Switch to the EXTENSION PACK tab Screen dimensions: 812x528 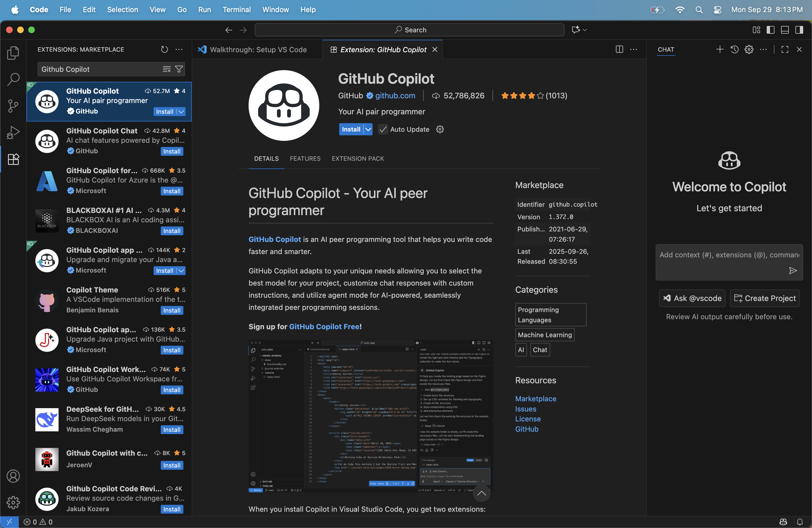358,159
